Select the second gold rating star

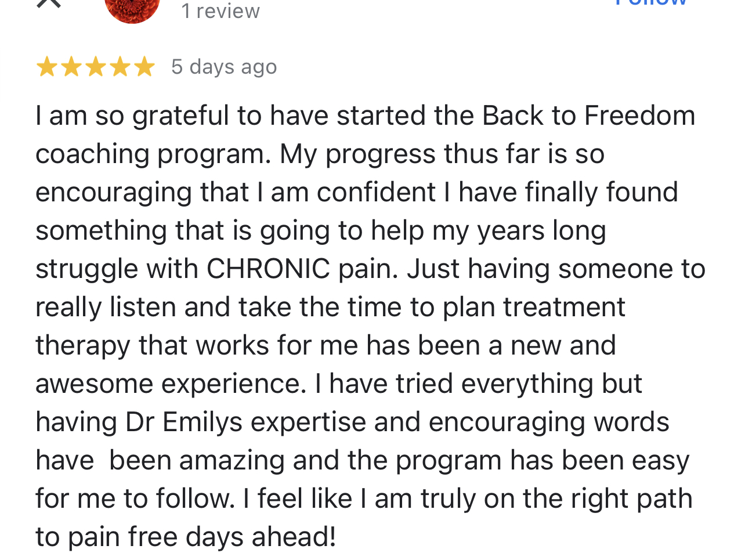[71, 67]
